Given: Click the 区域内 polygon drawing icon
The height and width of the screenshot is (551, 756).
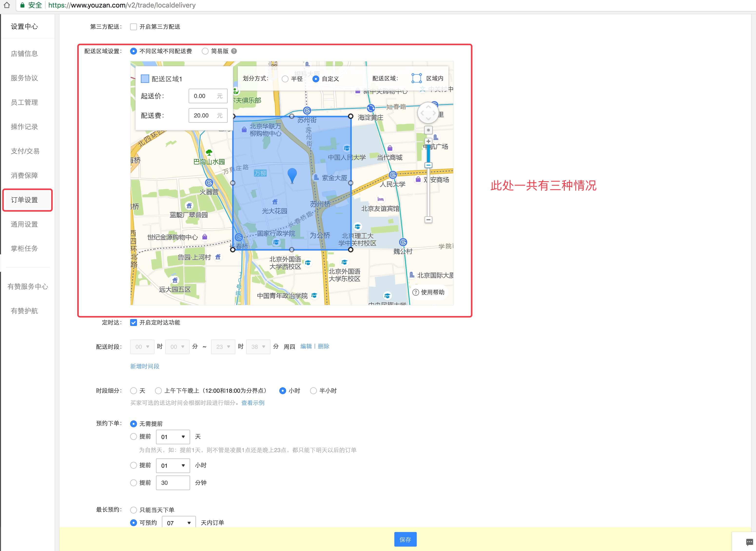Looking at the screenshot, I should [x=416, y=78].
